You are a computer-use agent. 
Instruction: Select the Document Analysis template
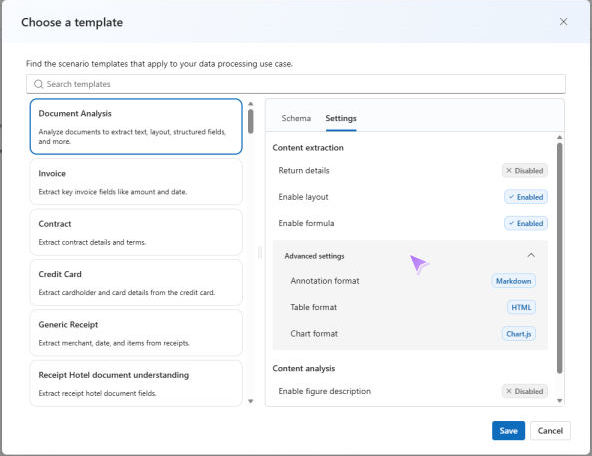136,126
